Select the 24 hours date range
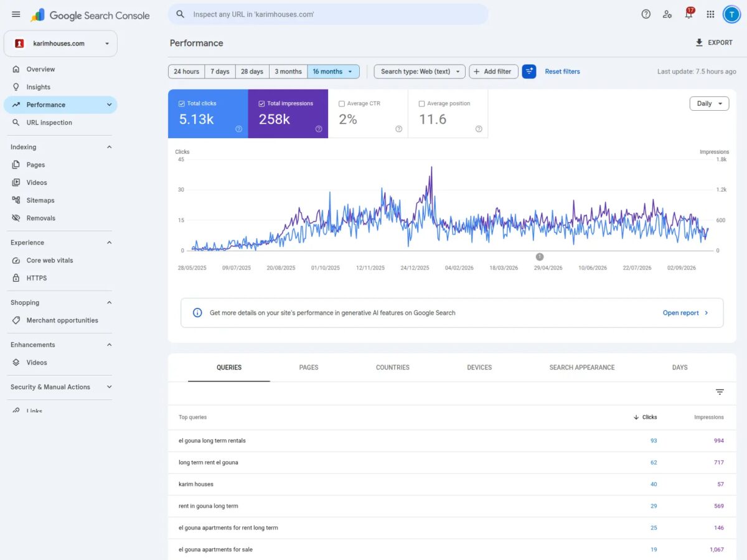The image size is (747, 560). coord(187,72)
